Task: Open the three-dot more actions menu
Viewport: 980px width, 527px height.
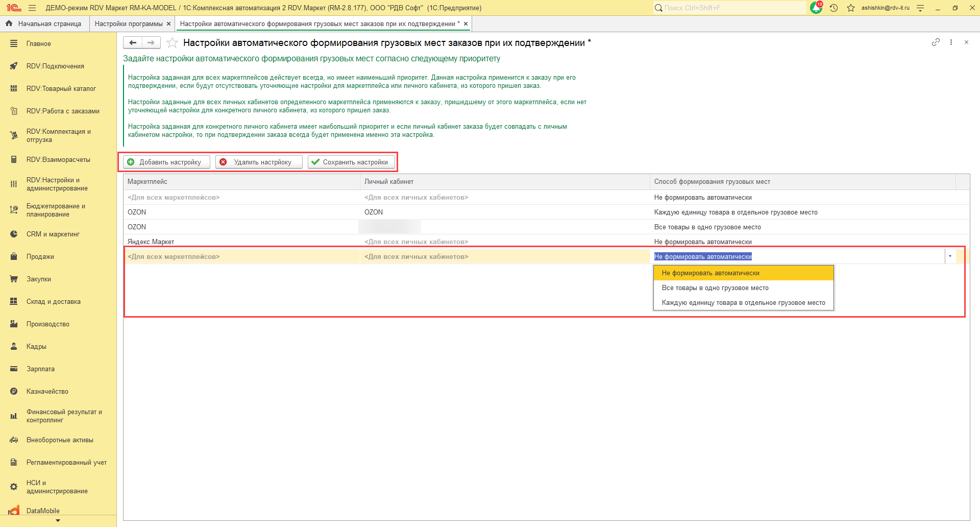Action: click(x=951, y=42)
